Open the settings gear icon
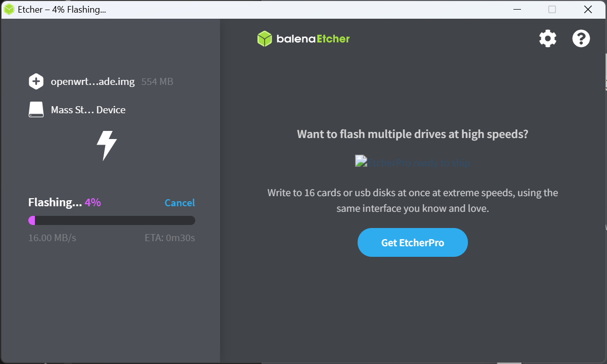 (548, 38)
